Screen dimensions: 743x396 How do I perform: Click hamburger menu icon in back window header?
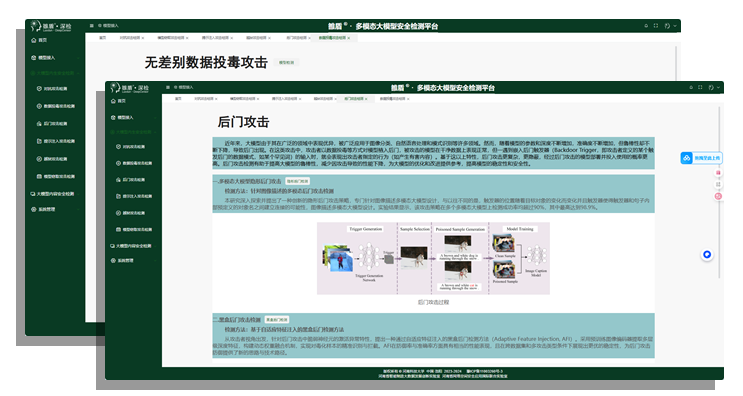91,26
